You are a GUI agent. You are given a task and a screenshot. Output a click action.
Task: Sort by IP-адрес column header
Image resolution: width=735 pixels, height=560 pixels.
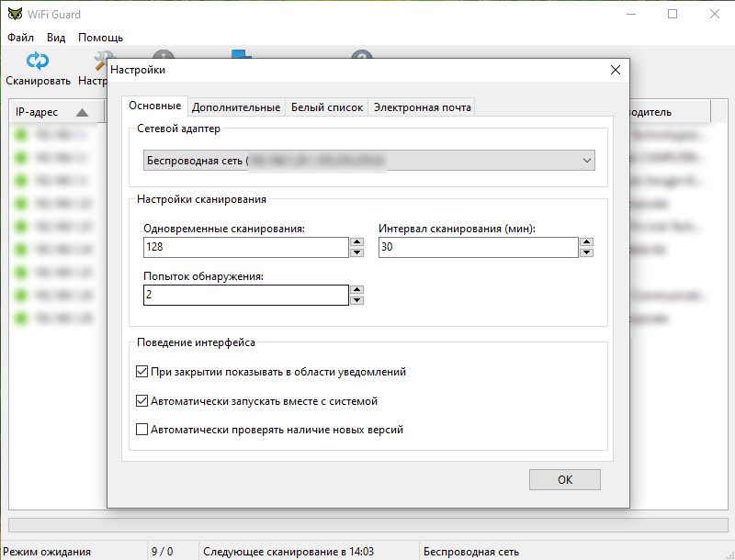51,112
